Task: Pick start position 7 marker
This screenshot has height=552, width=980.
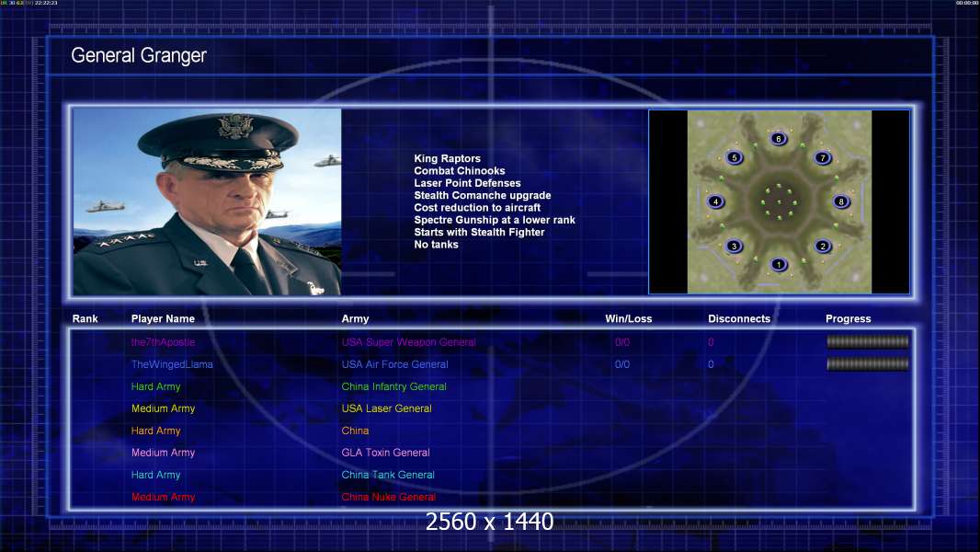Action: [823, 157]
